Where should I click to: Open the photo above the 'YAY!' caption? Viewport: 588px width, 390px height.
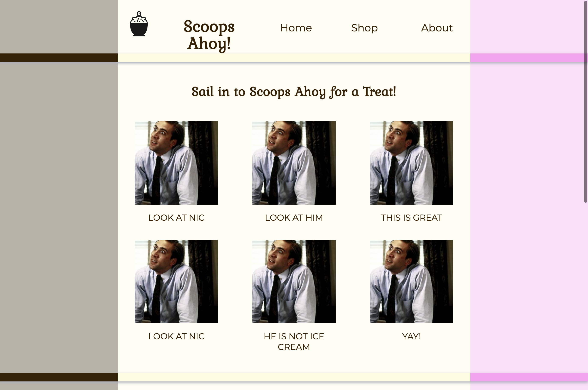click(x=411, y=282)
